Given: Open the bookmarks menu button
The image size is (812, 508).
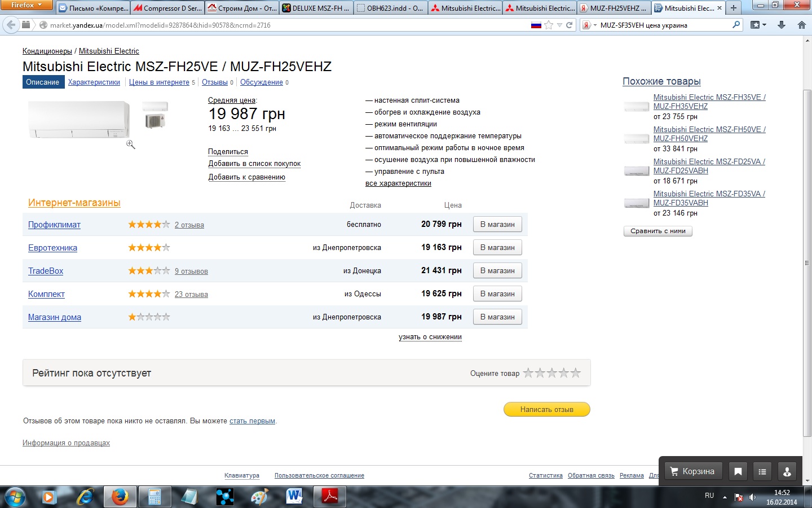Looking at the screenshot, I should point(758,25).
